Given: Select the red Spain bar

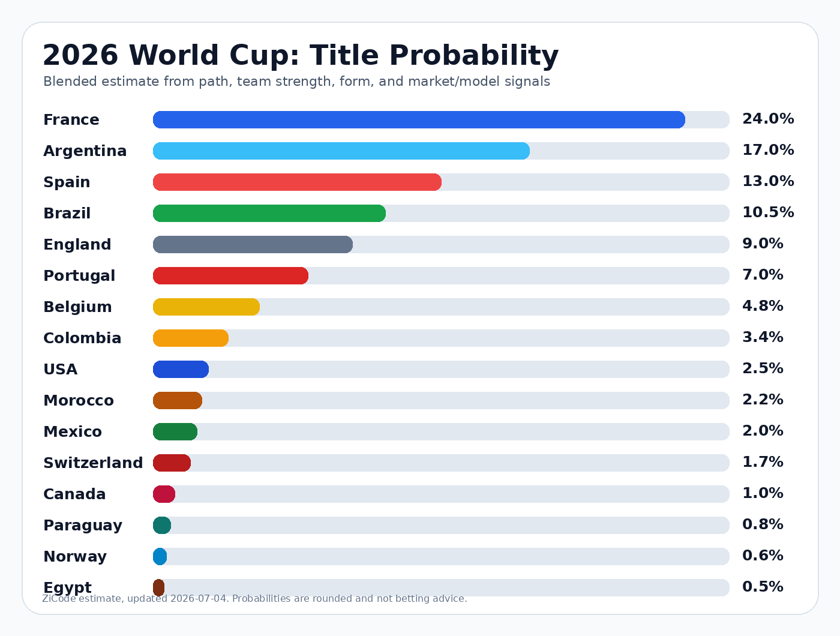Looking at the screenshot, I should tap(297, 182).
